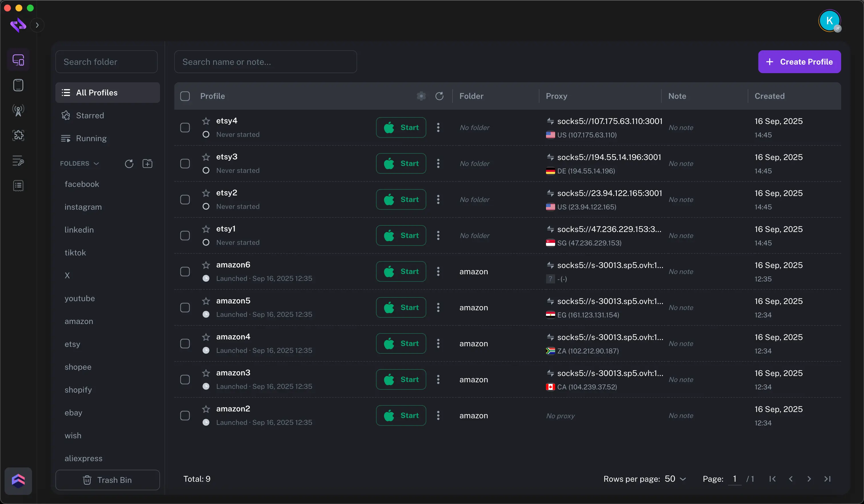Start the amazon2 profile
The height and width of the screenshot is (504, 864).
click(x=401, y=415)
